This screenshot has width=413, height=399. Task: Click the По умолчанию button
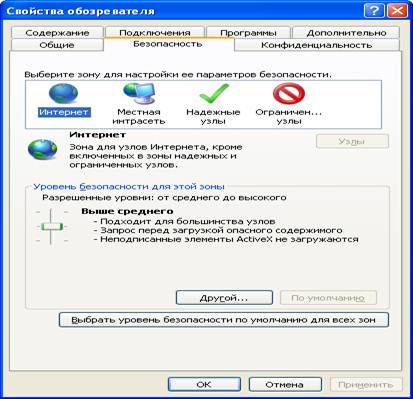[x=328, y=298]
